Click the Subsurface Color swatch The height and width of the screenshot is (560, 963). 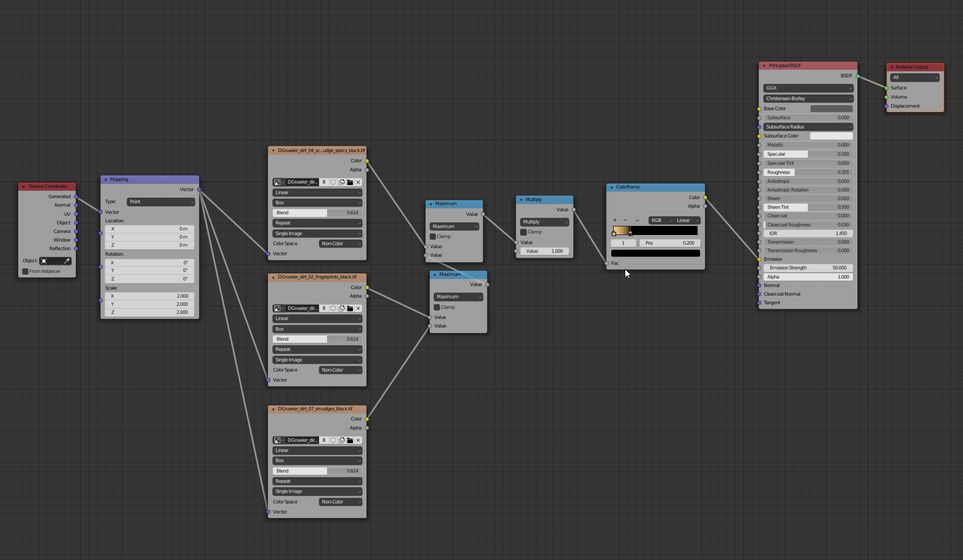(x=831, y=136)
